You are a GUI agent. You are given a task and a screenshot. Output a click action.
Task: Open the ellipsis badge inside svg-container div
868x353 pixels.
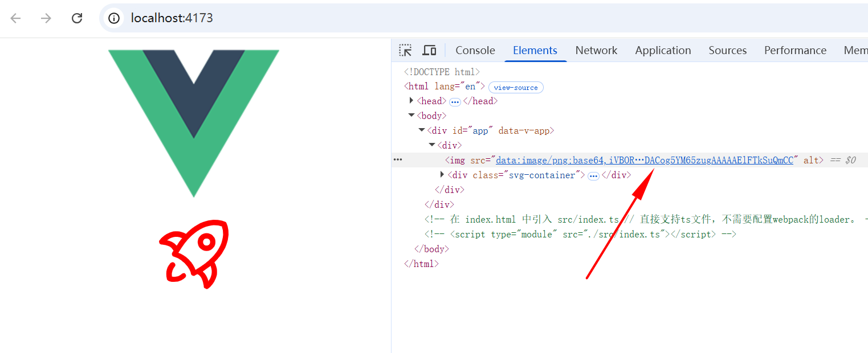pyautogui.click(x=593, y=175)
